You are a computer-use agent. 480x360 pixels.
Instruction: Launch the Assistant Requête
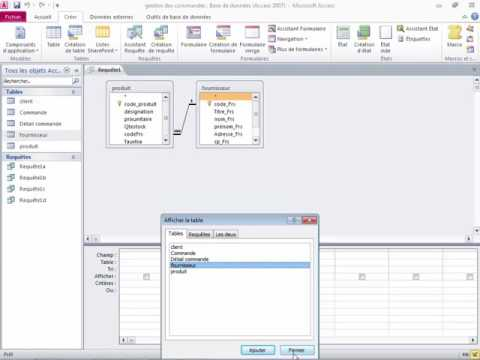tap(135, 39)
